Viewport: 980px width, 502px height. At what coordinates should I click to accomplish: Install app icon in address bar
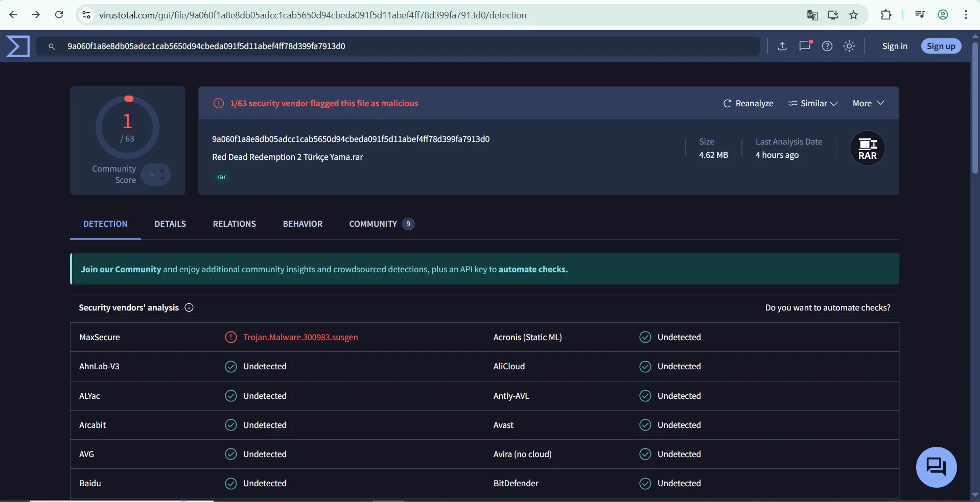(x=833, y=15)
